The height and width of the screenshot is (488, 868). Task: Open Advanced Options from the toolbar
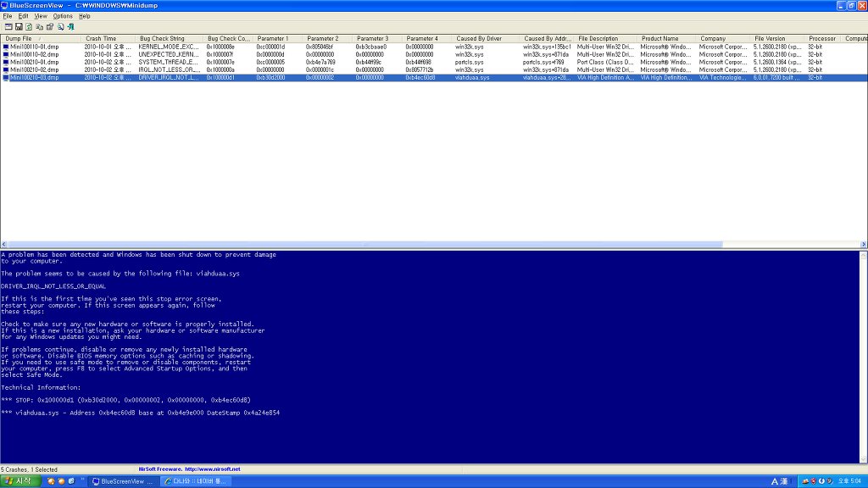pyautogui.click(x=8, y=26)
